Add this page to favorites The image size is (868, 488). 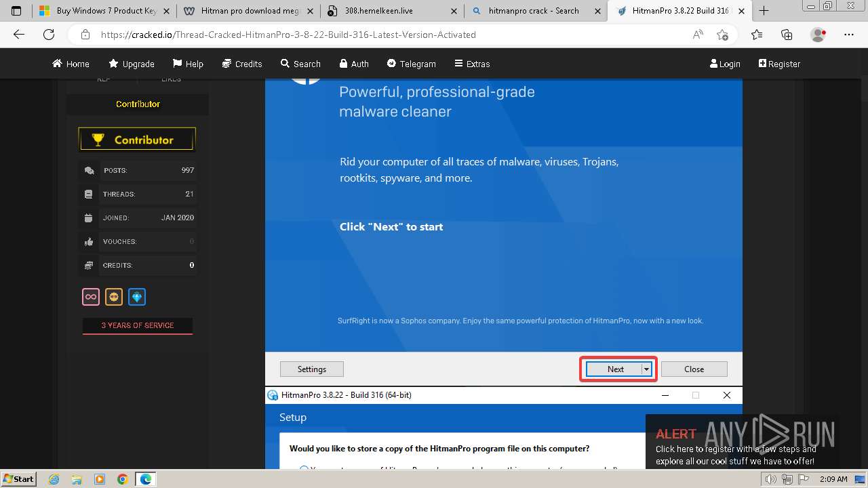click(x=722, y=35)
